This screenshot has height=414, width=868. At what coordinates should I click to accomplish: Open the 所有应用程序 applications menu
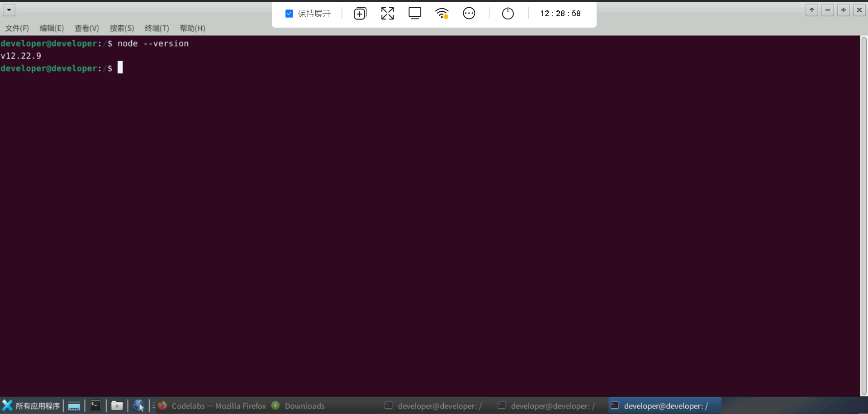coord(31,406)
